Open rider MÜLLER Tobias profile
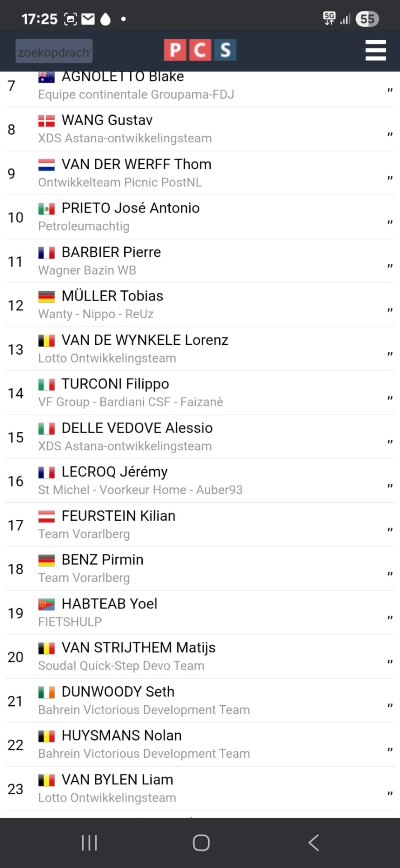400x868 pixels. click(x=112, y=296)
